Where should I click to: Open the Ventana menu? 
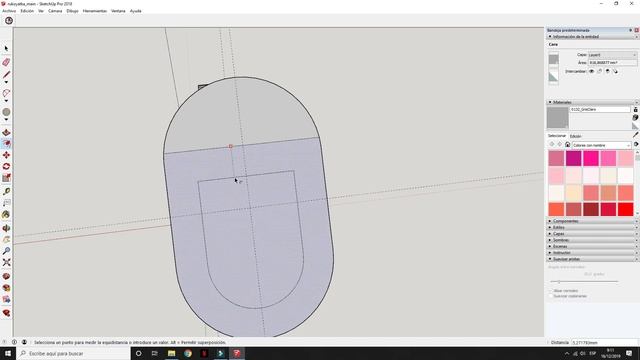pyautogui.click(x=118, y=11)
